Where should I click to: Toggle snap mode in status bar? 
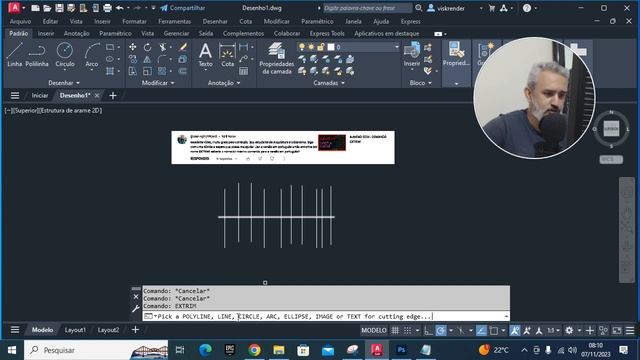pyautogui.click(x=407, y=330)
